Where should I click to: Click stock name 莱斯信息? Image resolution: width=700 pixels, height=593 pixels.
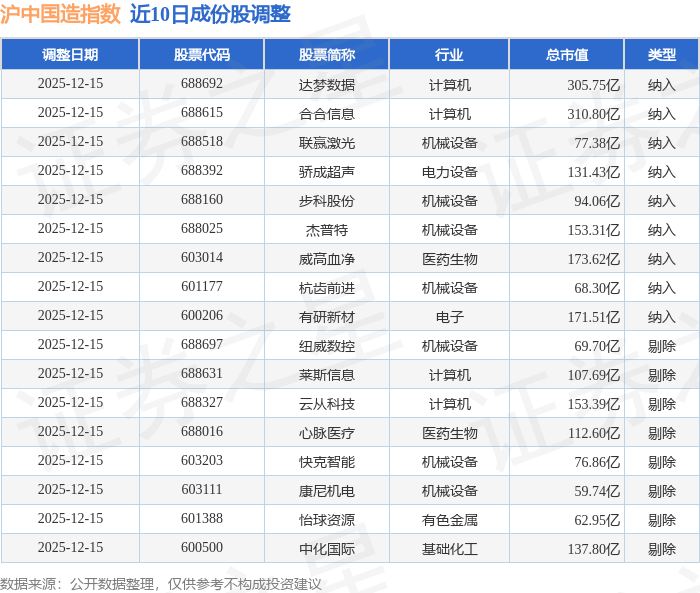327,375
